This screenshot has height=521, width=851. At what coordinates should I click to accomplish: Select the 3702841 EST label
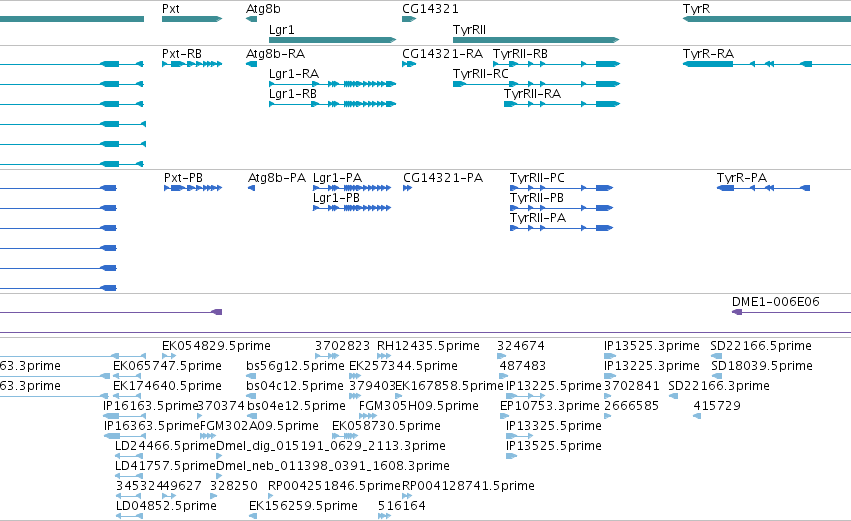click(x=631, y=386)
